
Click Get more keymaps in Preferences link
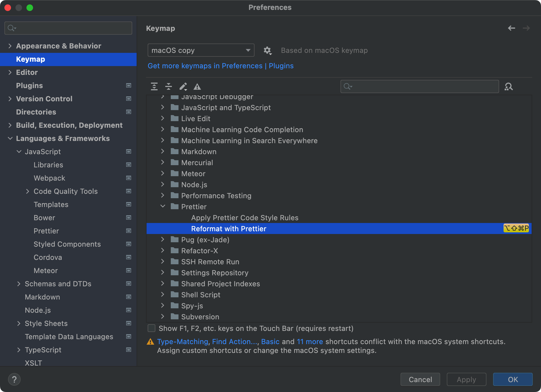tap(206, 66)
